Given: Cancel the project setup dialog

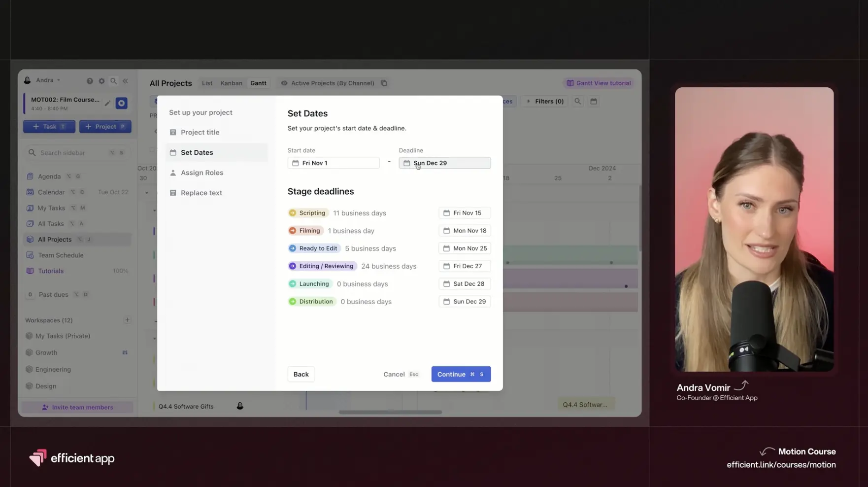Looking at the screenshot, I should point(401,374).
